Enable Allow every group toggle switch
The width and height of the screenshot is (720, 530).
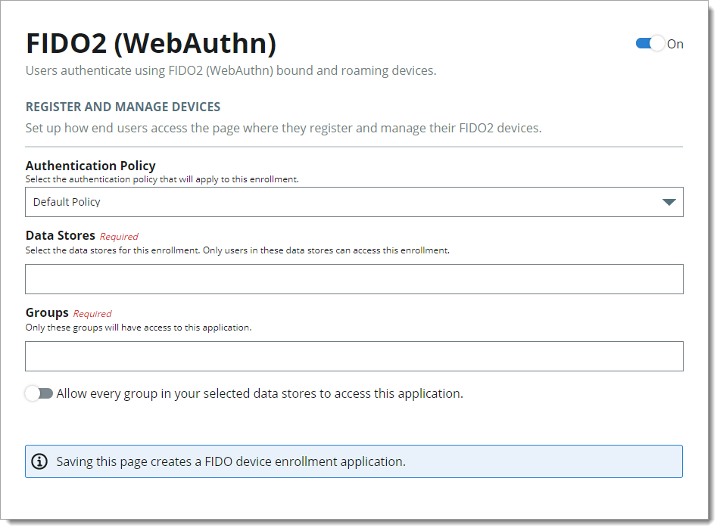(x=39, y=394)
